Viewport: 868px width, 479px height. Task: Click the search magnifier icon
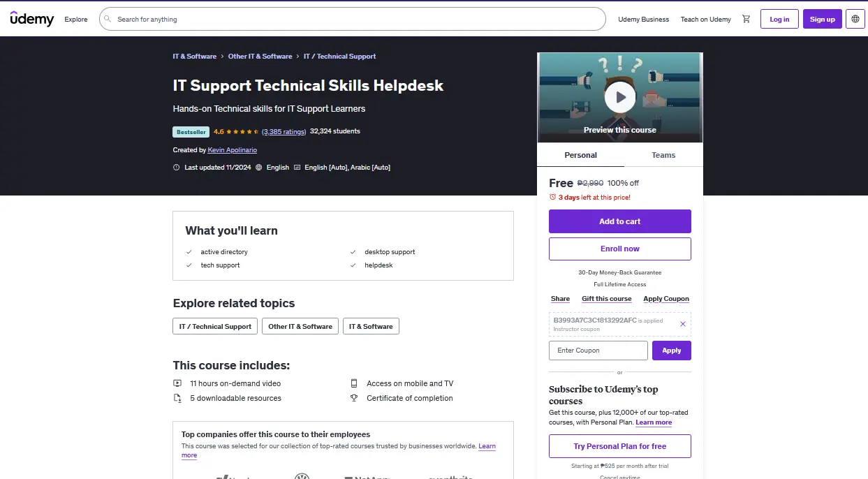tap(108, 19)
